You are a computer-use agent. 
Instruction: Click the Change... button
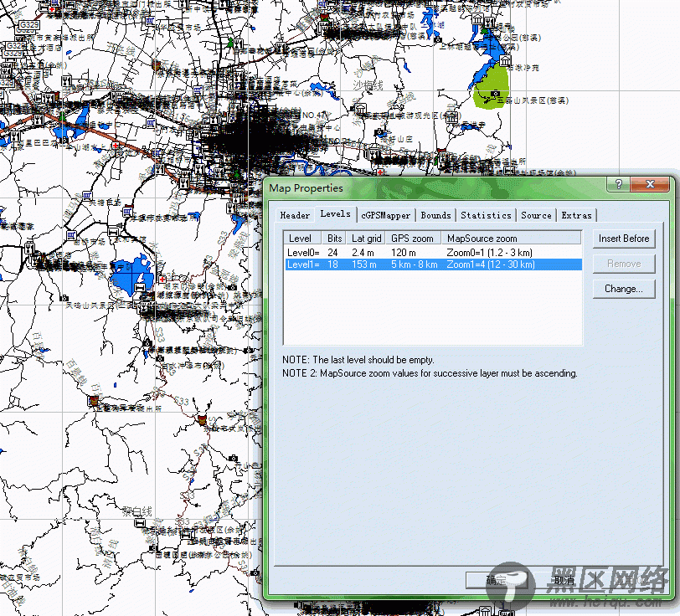coord(624,289)
